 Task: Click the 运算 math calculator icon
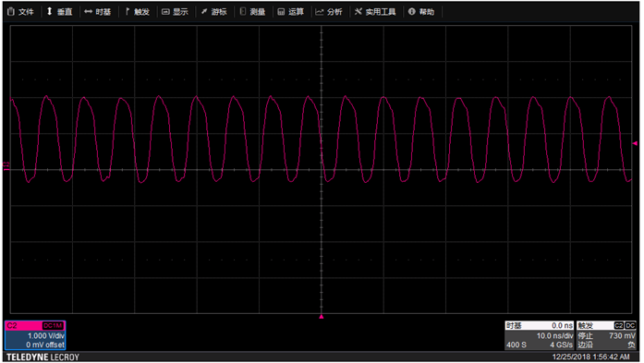(281, 12)
